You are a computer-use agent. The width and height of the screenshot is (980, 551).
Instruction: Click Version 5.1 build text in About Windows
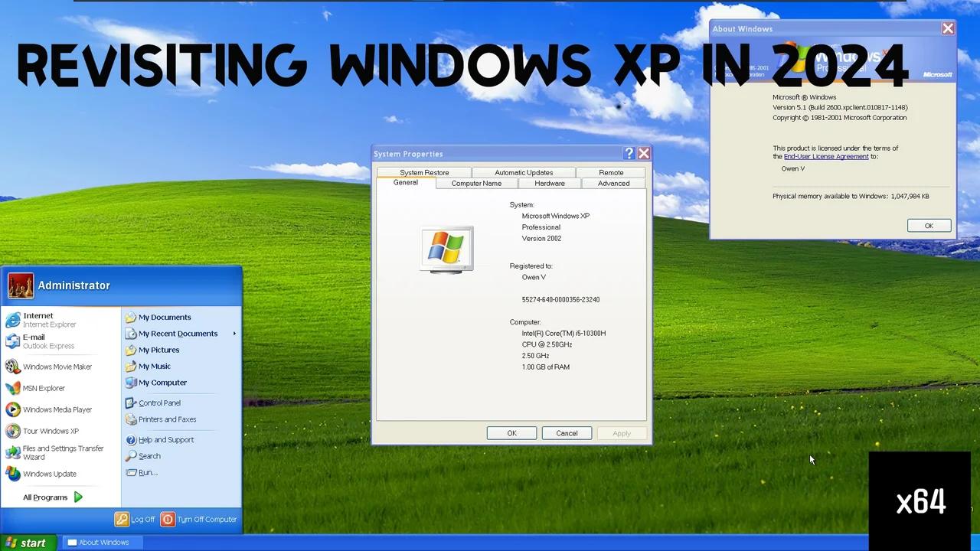(x=840, y=108)
